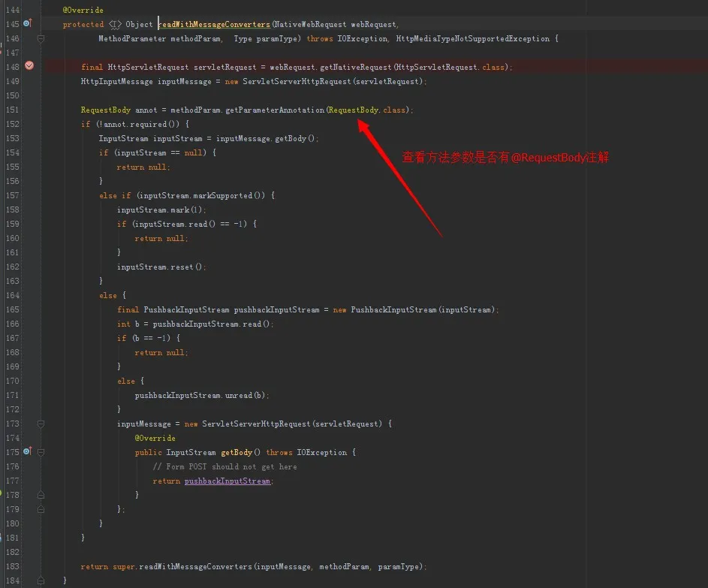
Task: Click the underlined pushbackInputStream on line 177
Action: tap(227, 481)
